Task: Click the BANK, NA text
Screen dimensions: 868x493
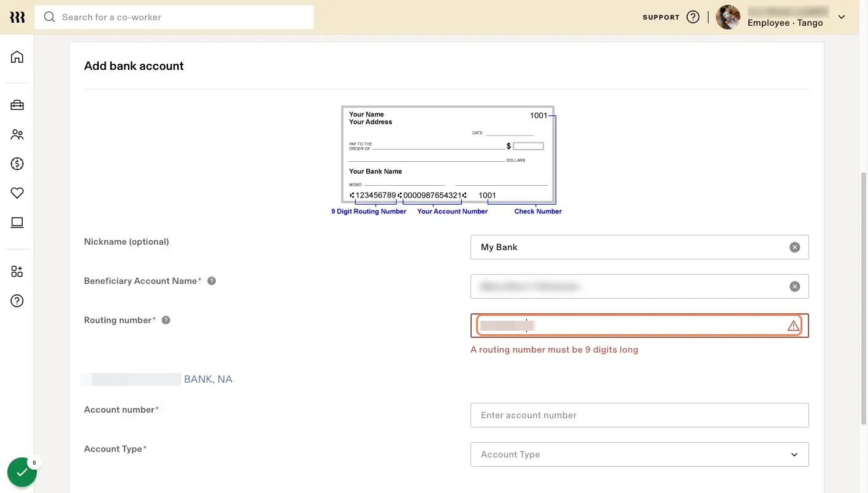Action: 208,380
